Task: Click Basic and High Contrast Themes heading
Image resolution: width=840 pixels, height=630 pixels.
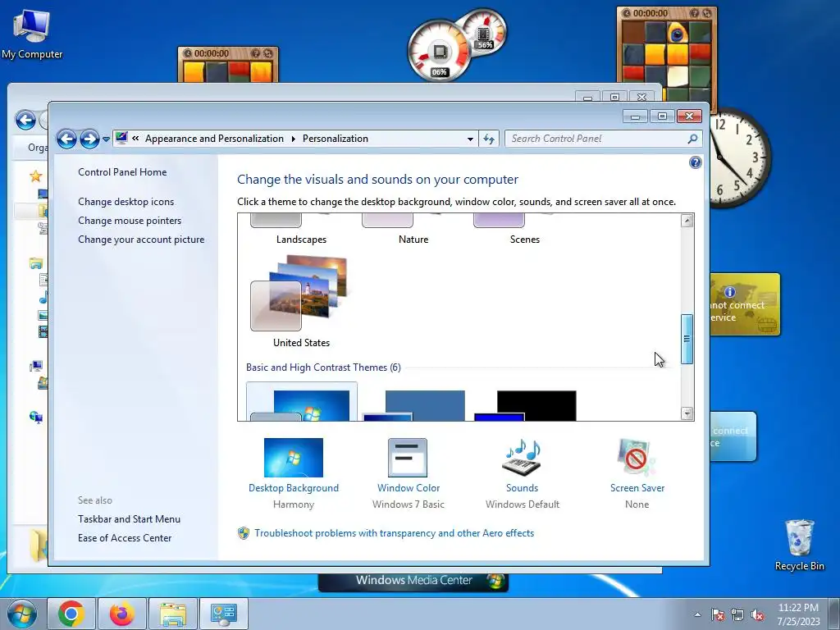Action: pos(323,367)
